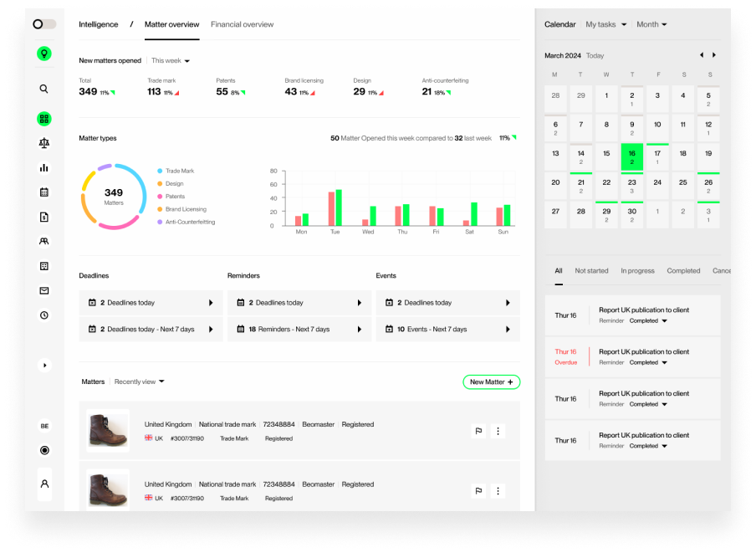Viewport: 756px width, 553px height.
Task: Flip the toggle switch at the top left
Action: [x=43, y=24]
